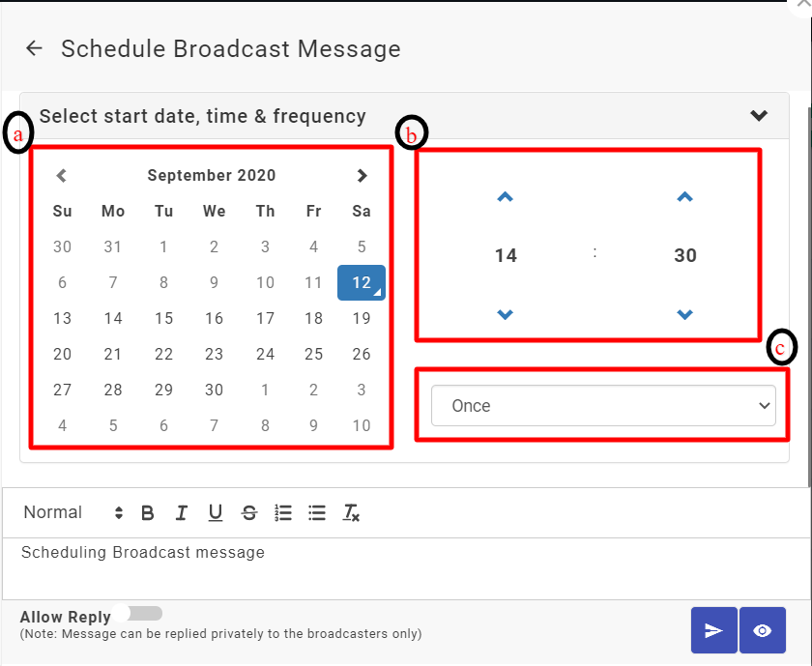Open the Once frequency dropdown
Viewport: 812px width, 666px height.
pos(603,406)
